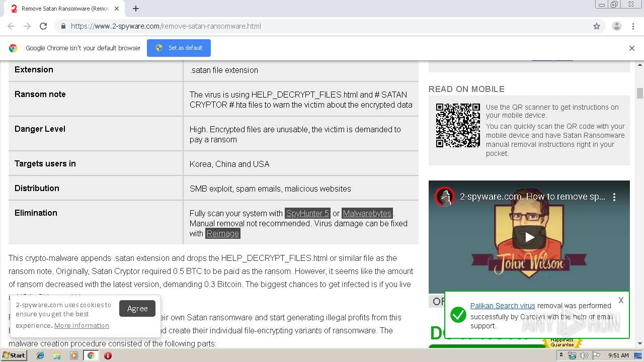Image resolution: width=644 pixels, height=362 pixels.
Task: Play the 2-spyware.com video
Action: pyautogui.click(x=529, y=237)
